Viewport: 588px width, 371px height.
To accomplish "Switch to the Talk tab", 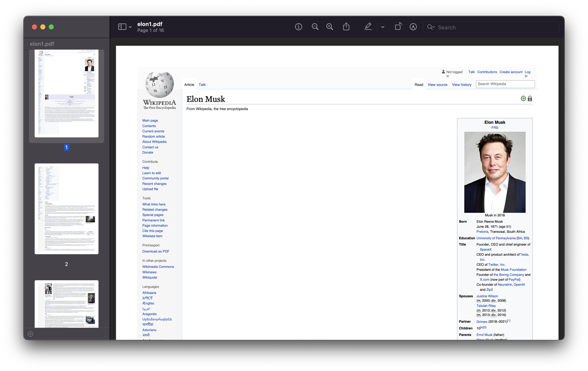I will [202, 84].
